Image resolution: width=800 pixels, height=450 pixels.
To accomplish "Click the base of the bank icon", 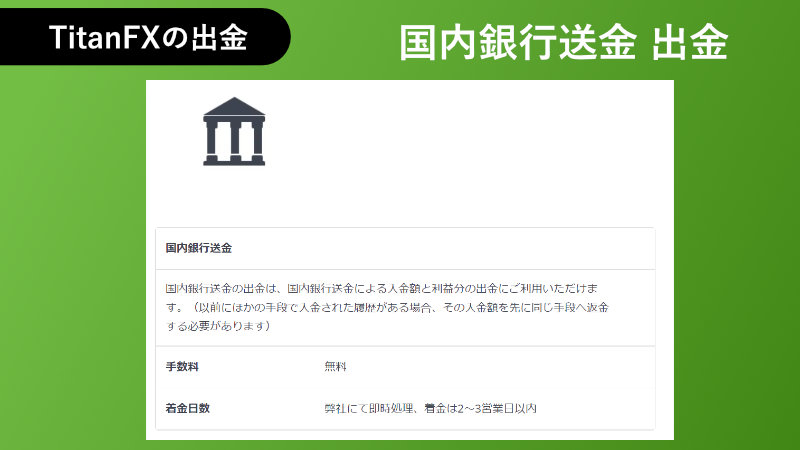I will coord(234,160).
